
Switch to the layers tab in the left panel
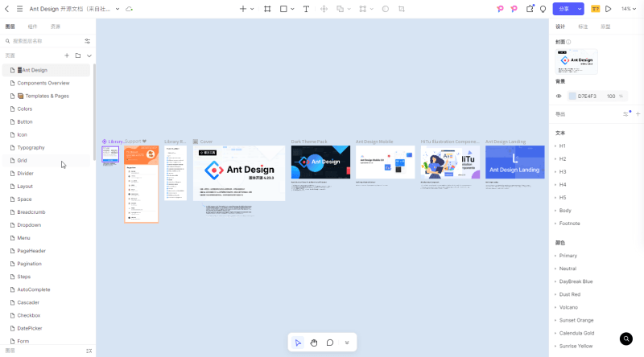[10, 27]
